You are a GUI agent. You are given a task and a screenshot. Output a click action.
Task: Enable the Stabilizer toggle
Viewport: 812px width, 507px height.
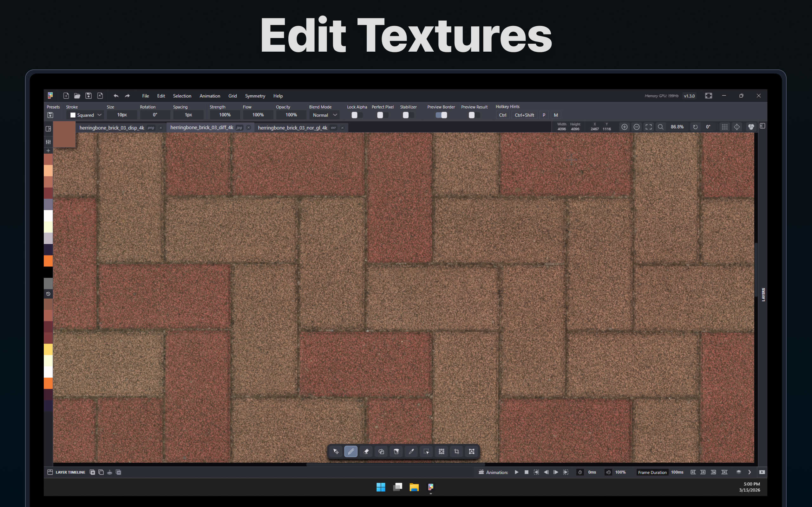coord(408,115)
